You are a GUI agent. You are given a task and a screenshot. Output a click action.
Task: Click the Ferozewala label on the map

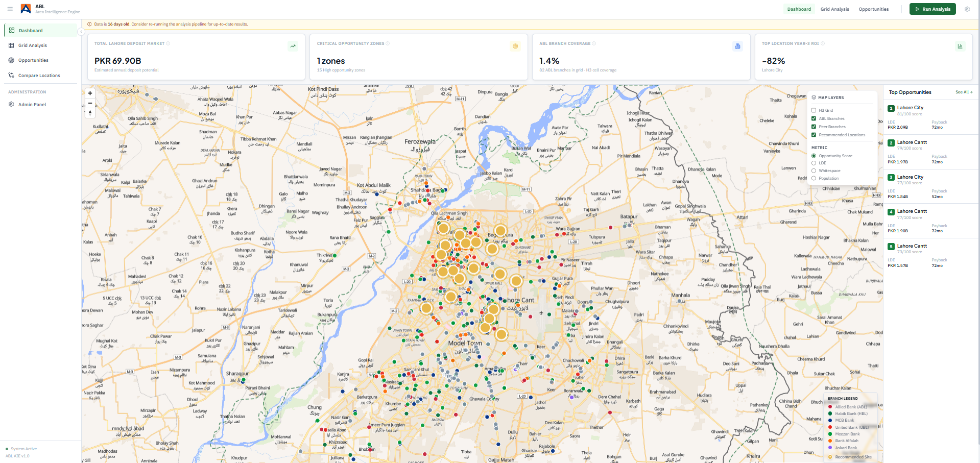pos(420,141)
